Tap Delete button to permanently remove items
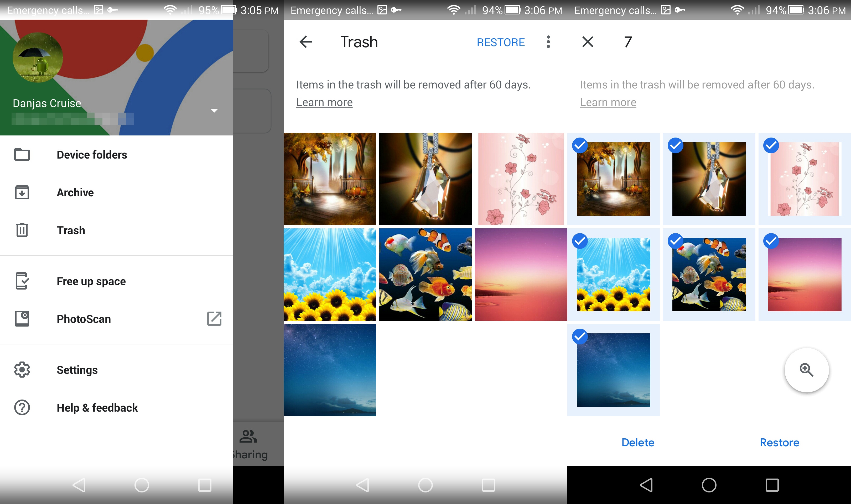 (637, 443)
